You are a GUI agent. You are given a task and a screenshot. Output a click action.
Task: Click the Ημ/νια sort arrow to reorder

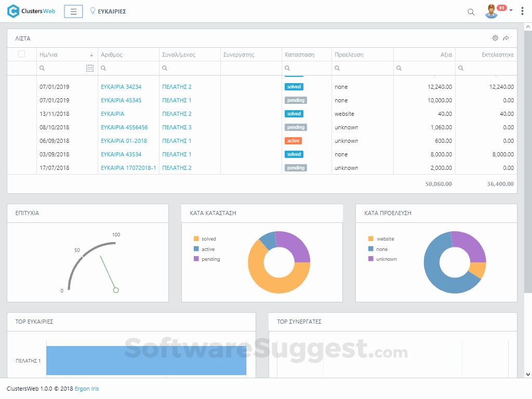(92, 54)
